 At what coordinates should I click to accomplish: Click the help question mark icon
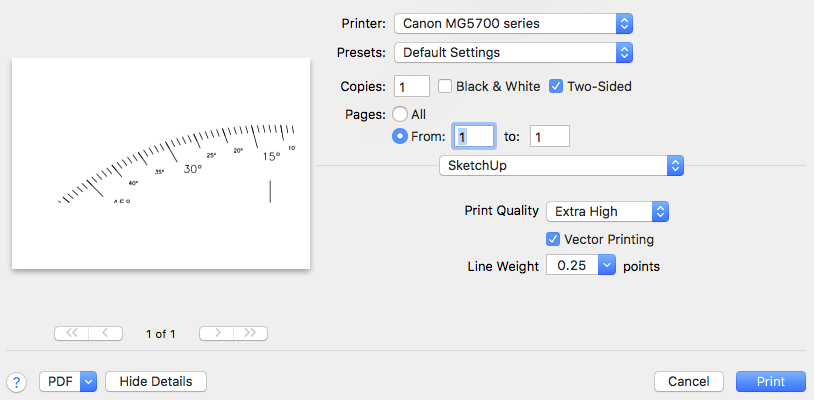click(17, 381)
